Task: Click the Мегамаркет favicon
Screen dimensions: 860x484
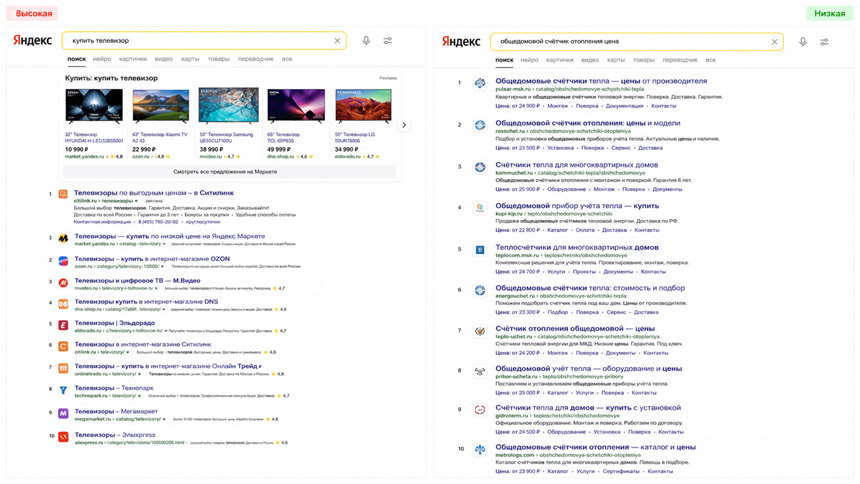Action: (x=64, y=413)
